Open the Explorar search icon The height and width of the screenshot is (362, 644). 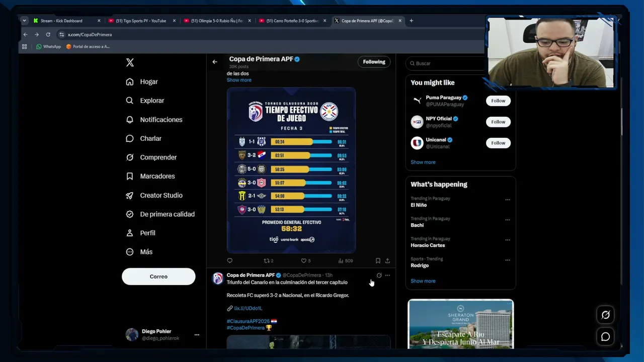130,101
